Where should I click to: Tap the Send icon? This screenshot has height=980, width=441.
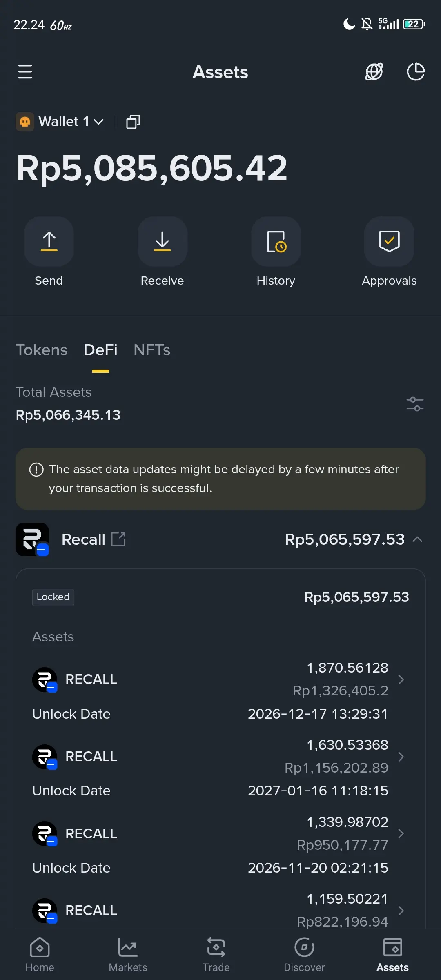49,241
